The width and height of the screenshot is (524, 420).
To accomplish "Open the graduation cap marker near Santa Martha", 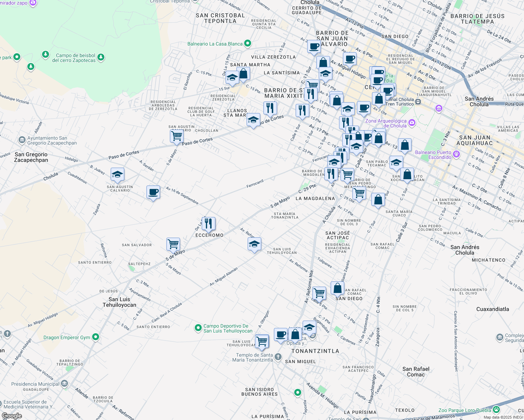I will [x=232, y=78].
